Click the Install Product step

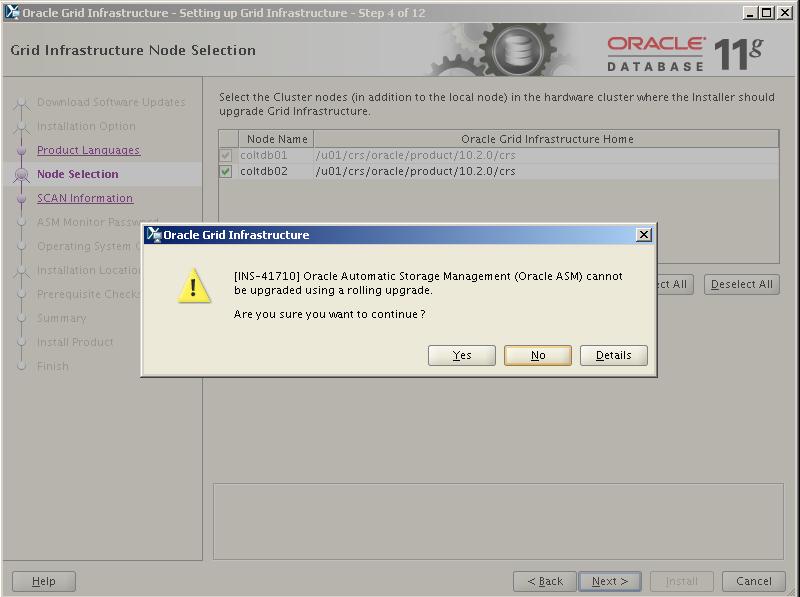[x=75, y=342]
